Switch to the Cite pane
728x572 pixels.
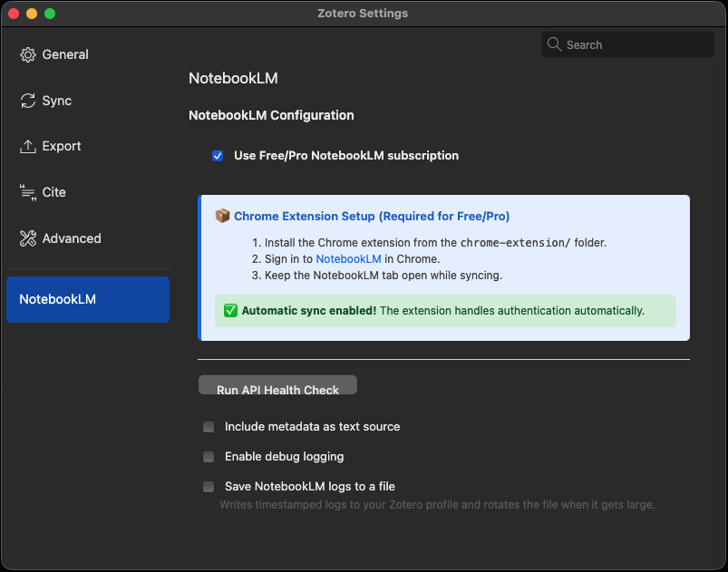[88, 192]
